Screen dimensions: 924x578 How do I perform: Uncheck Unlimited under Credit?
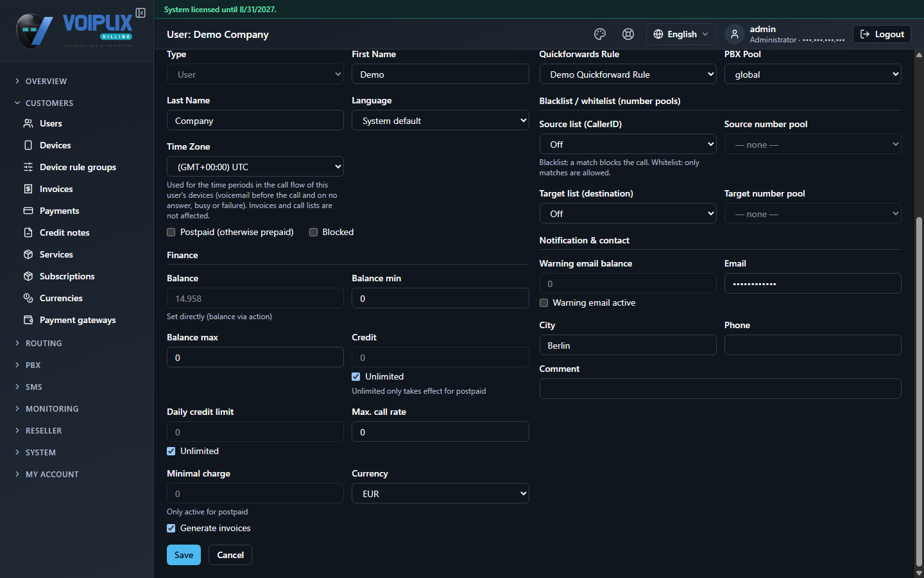[356, 377]
